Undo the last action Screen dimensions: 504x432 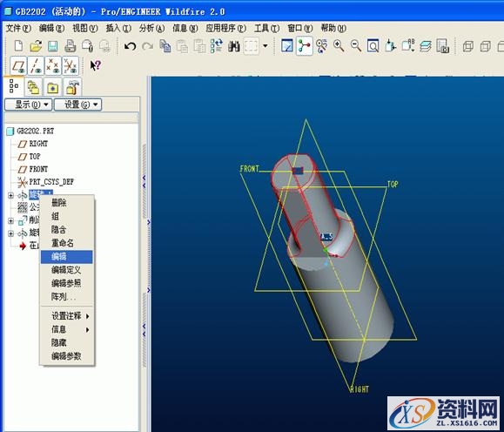[x=131, y=47]
